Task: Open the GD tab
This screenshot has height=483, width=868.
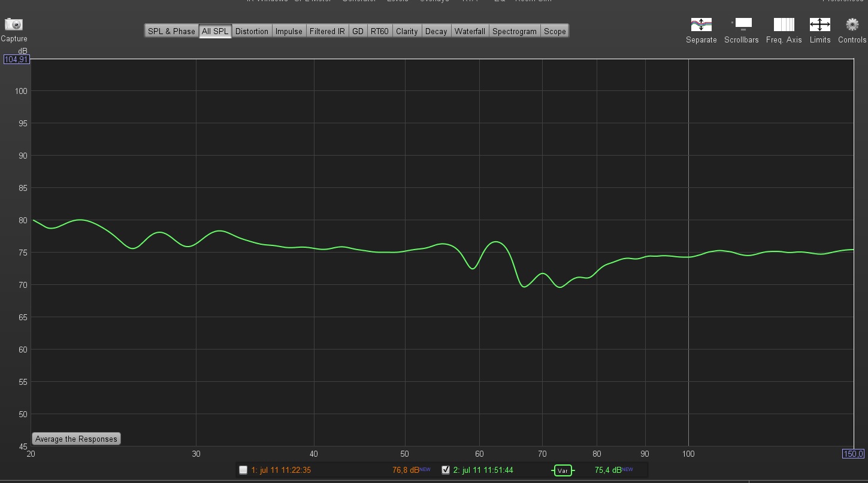Action: point(358,31)
